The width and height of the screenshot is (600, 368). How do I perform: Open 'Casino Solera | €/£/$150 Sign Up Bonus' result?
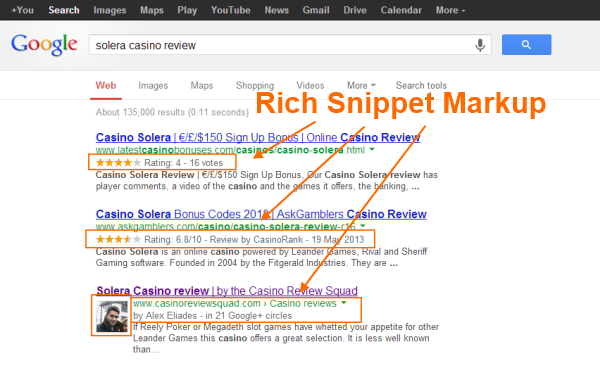pos(258,137)
